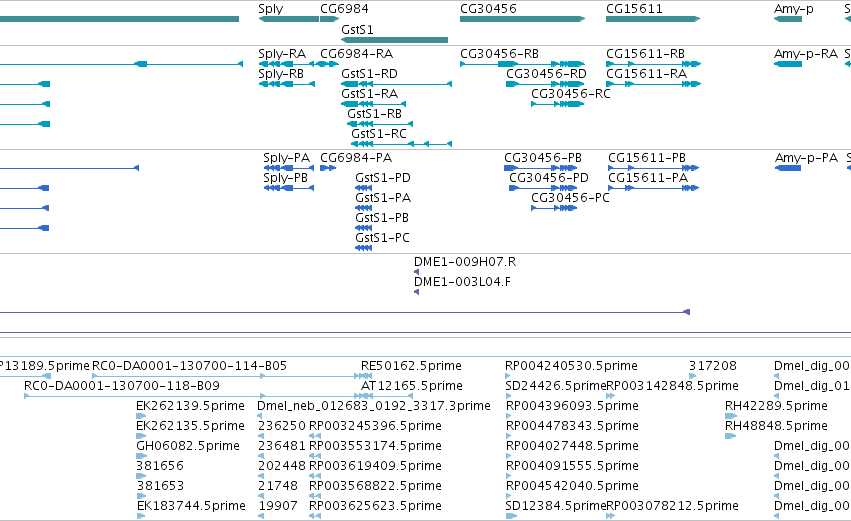851x521 pixels.
Task: Select EST RH42289.5prime
Action: (x=777, y=406)
